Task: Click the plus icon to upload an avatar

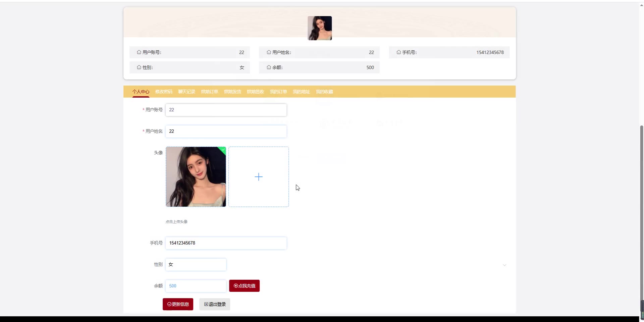Action: point(259,177)
